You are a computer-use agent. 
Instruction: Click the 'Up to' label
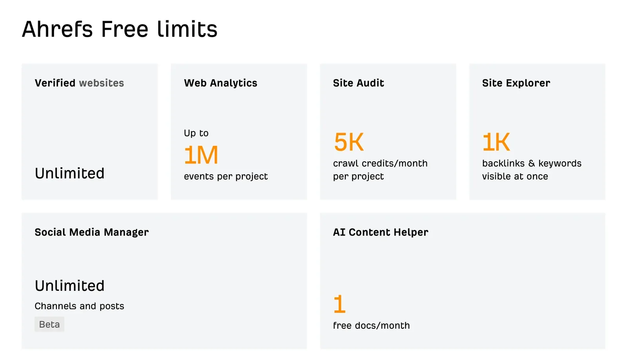pos(196,133)
